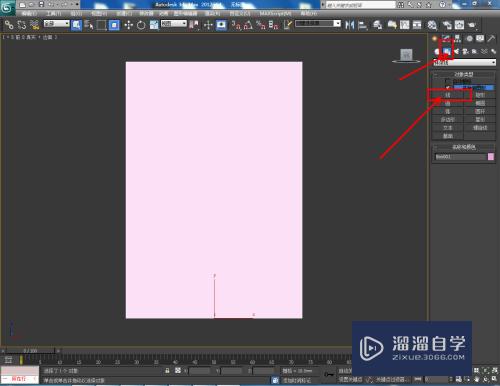Image resolution: width=500 pixels, height=386 pixels.
Task: Open Edit Named Selection Sets
Action: [288, 25]
